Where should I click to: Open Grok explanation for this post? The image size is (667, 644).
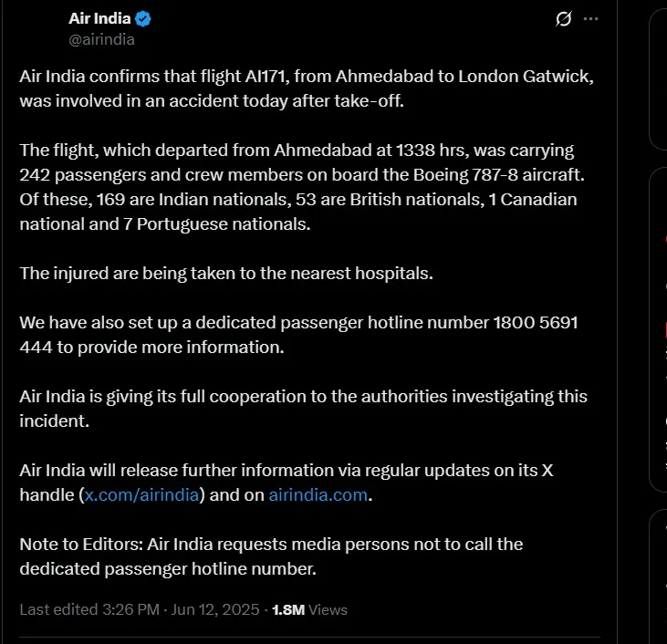pyautogui.click(x=564, y=18)
